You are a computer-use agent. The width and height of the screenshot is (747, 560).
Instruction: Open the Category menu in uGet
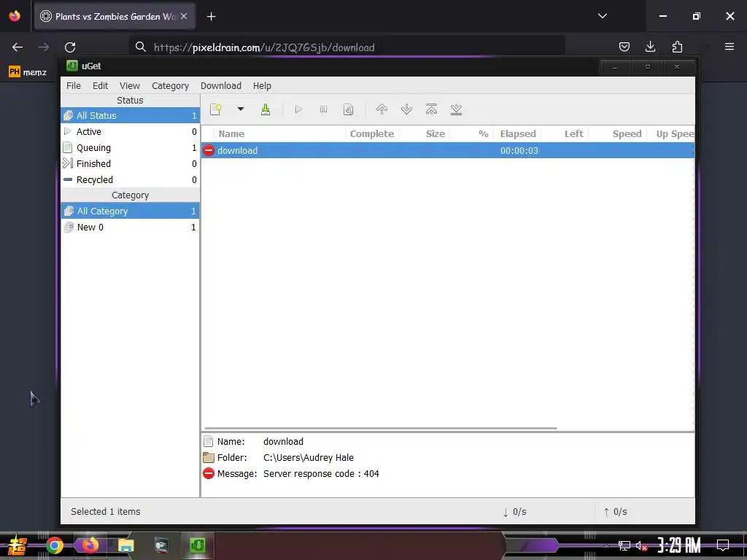(170, 86)
